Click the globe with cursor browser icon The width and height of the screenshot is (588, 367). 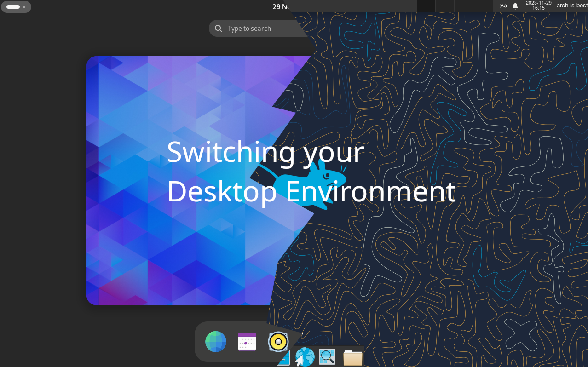coord(305,357)
